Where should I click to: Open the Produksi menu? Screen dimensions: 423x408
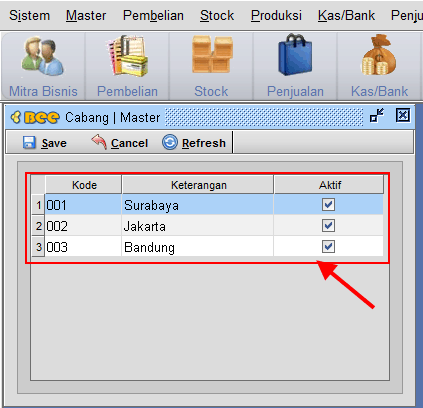(x=276, y=15)
